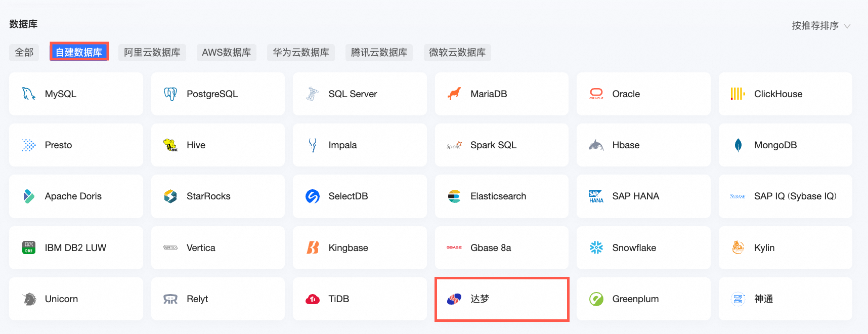
Task: Click the Hbase orca icon
Action: tap(596, 145)
